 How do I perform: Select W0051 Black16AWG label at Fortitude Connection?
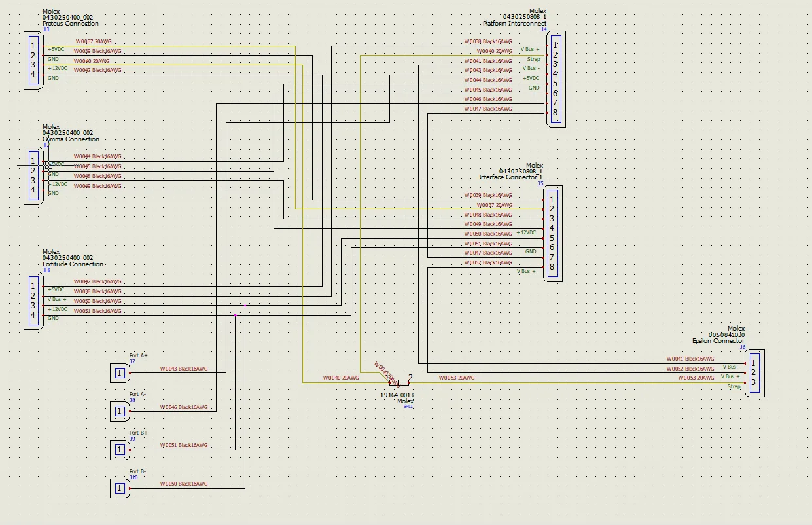click(97, 311)
